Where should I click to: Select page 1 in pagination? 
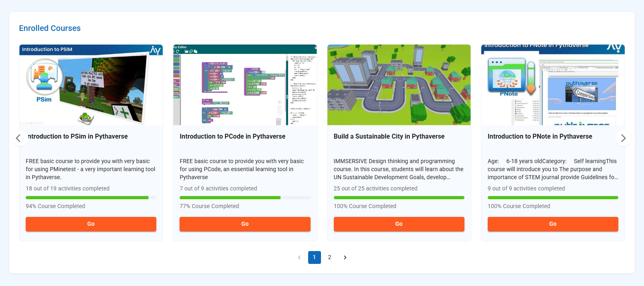tap(314, 257)
